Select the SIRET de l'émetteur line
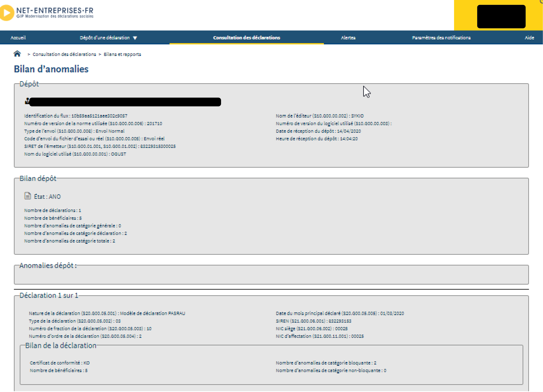Viewport: 543px width, 392px height. click(100, 146)
